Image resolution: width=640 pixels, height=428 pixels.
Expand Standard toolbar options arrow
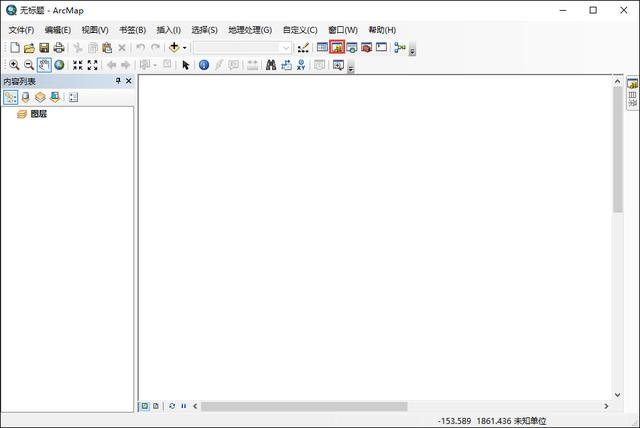pos(412,51)
